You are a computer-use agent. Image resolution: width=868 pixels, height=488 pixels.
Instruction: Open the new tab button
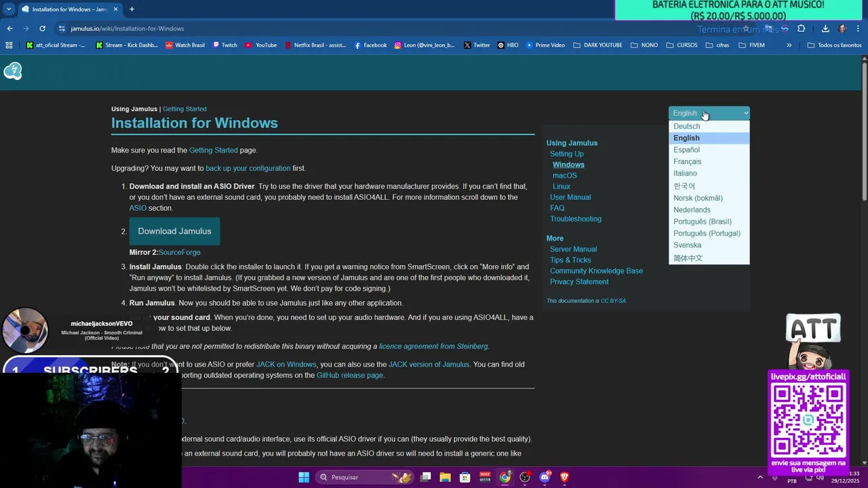(132, 9)
